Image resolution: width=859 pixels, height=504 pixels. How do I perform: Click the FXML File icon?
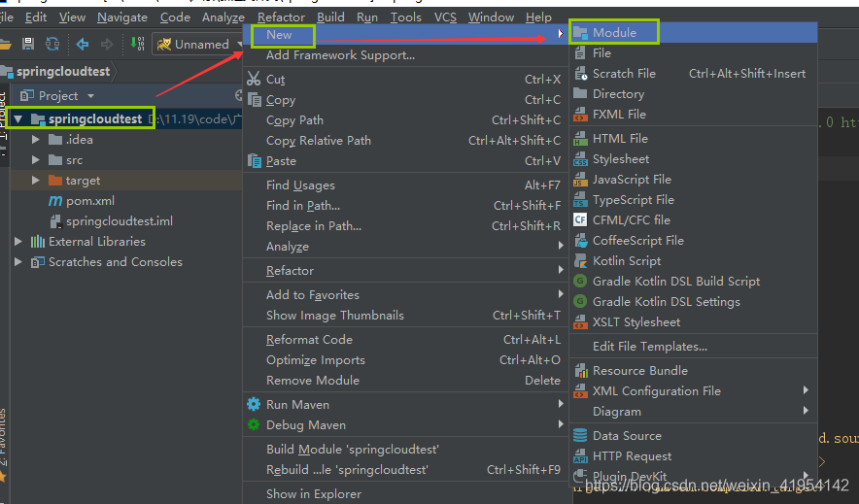(580, 115)
